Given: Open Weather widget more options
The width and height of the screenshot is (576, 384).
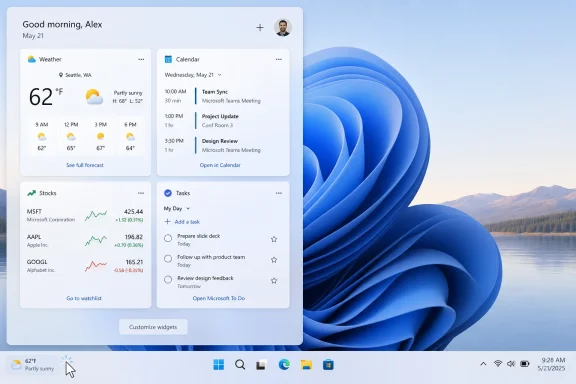Looking at the screenshot, I should click(141, 60).
